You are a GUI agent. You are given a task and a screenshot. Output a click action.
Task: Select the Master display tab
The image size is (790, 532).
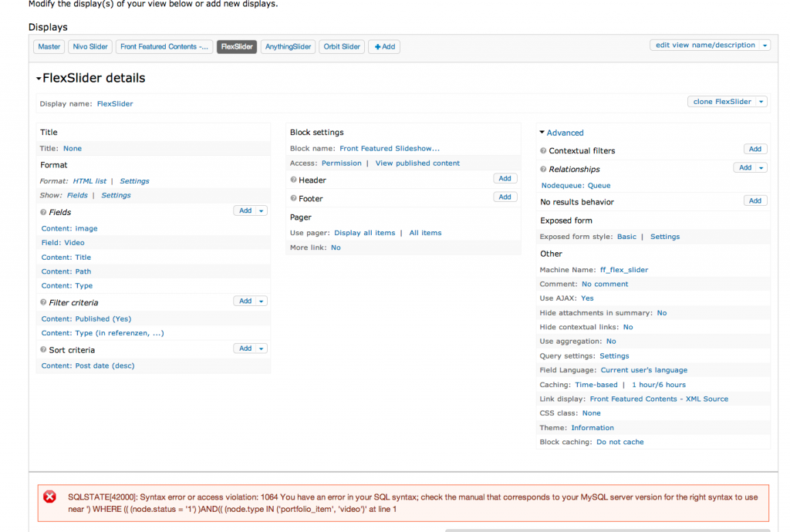49,47
